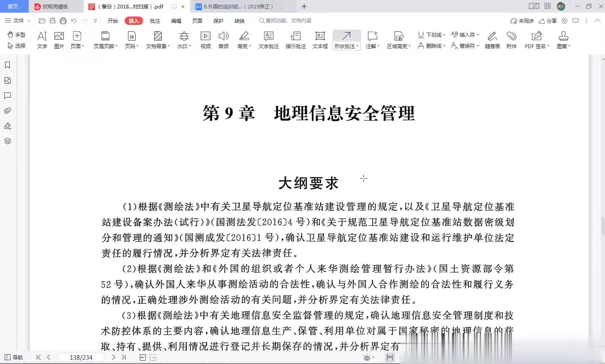Image resolution: width=605 pixels, height=364 pixels.
Task: Click the 分享 share button
Action: 548,21
